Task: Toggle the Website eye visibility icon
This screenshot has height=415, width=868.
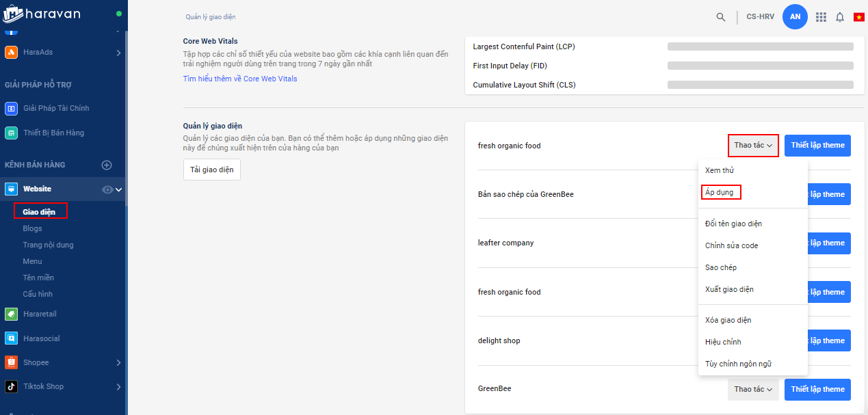Action: click(107, 189)
